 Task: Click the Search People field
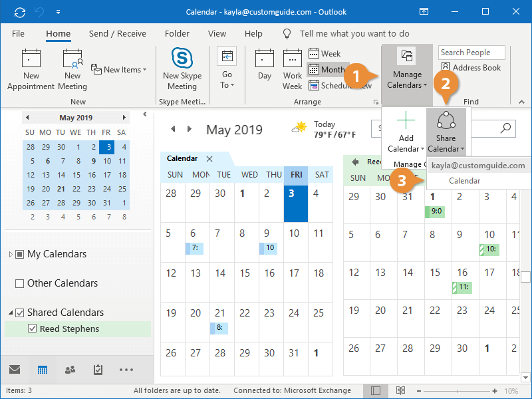point(471,53)
